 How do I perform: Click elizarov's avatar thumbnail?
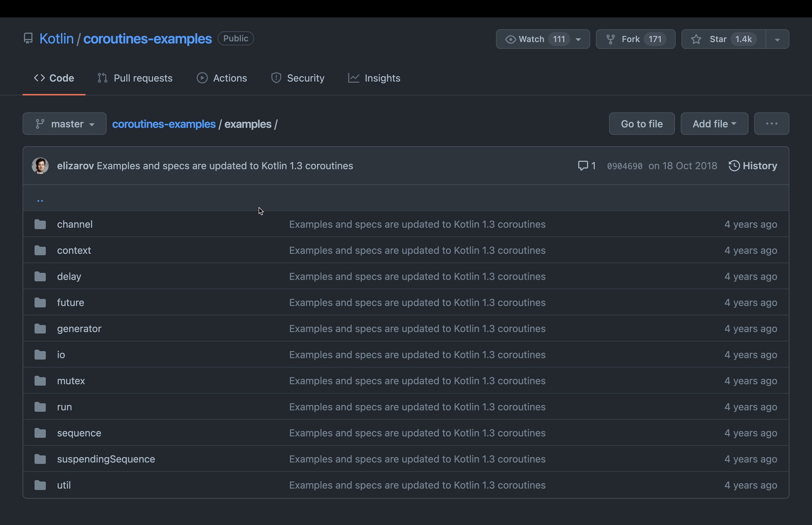pyautogui.click(x=40, y=166)
